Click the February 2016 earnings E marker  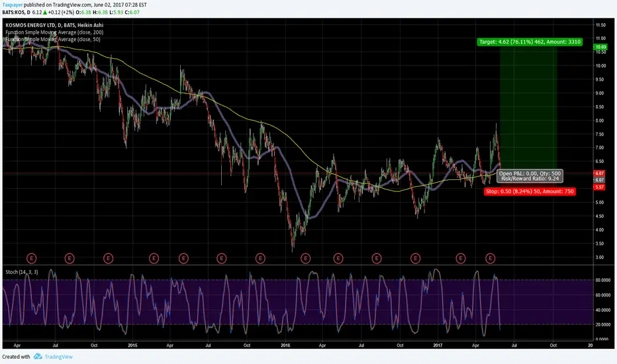[x=305, y=259]
